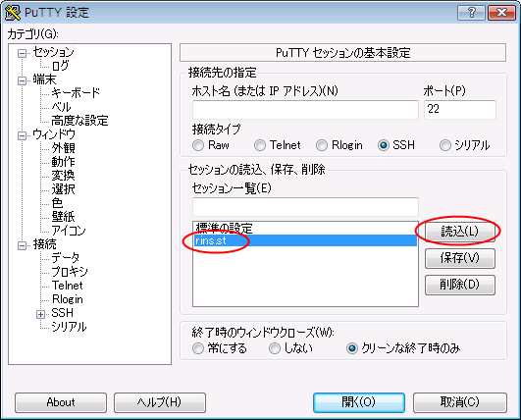Click the About button
The width and height of the screenshot is (521, 420).
pos(61,402)
